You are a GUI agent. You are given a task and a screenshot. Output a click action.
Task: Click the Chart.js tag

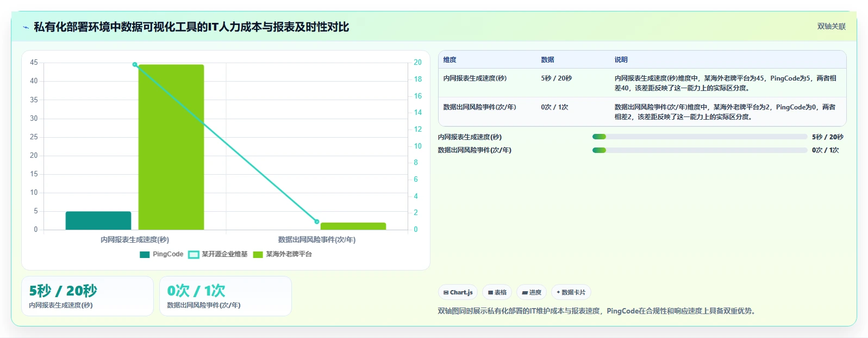[458, 292]
